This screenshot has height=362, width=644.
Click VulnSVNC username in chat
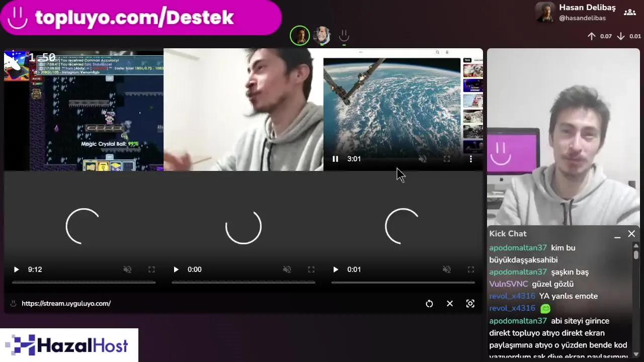click(x=509, y=284)
